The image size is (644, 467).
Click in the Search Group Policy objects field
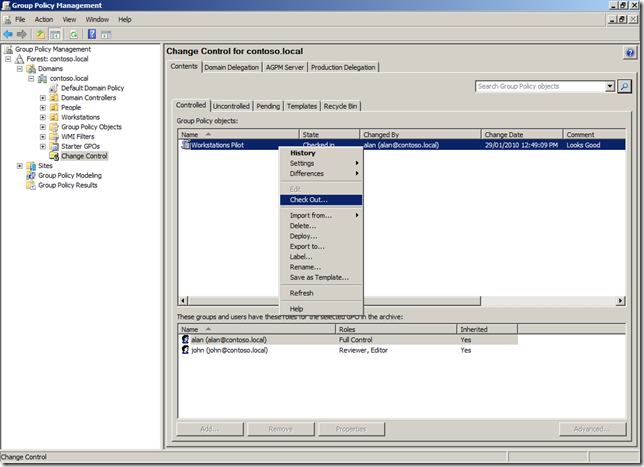540,87
